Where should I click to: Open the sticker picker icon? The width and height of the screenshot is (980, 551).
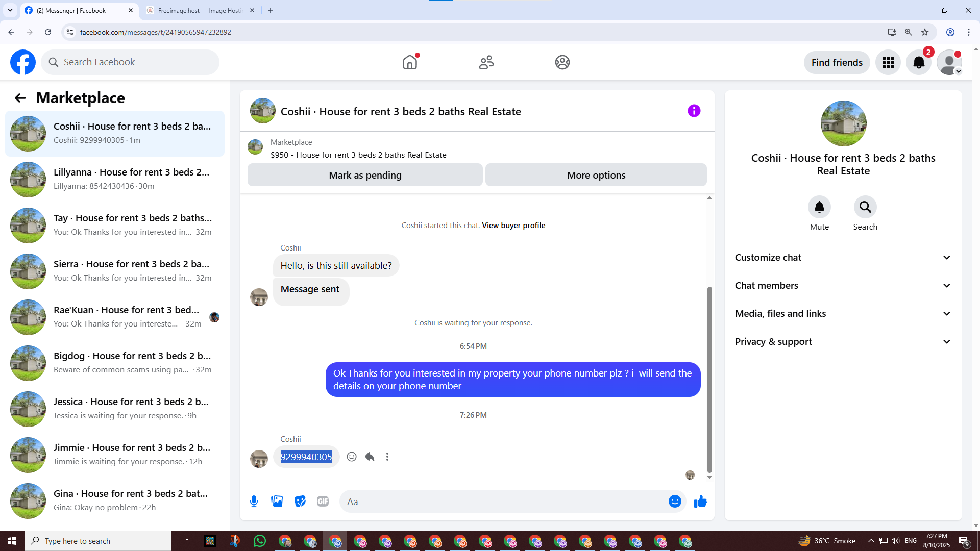[300, 502]
